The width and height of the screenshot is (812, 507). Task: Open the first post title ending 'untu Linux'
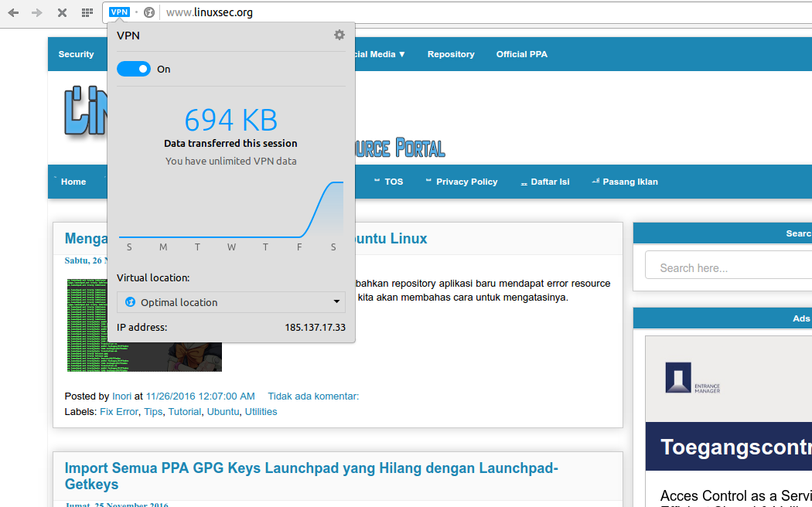(x=391, y=239)
